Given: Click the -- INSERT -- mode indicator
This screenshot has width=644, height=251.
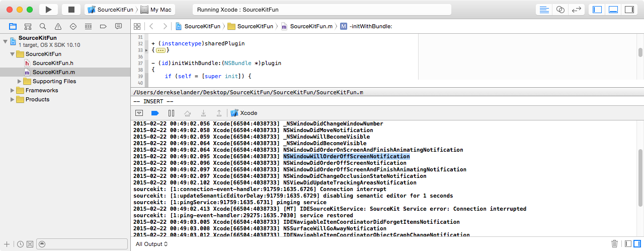Looking at the screenshot, I should tap(153, 101).
